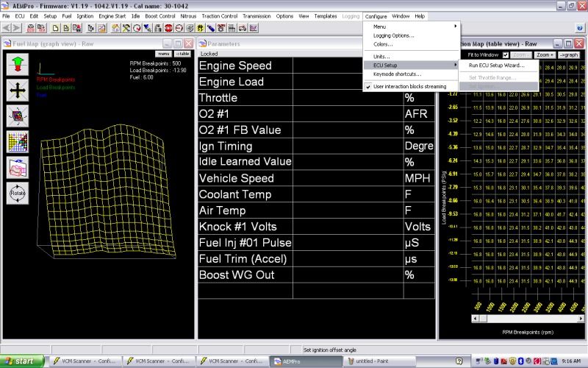This screenshot has width=588, height=368.
Task: Click the up/down arrow icon in Fuel Map
Action: pyautogui.click(x=18, y=64)
